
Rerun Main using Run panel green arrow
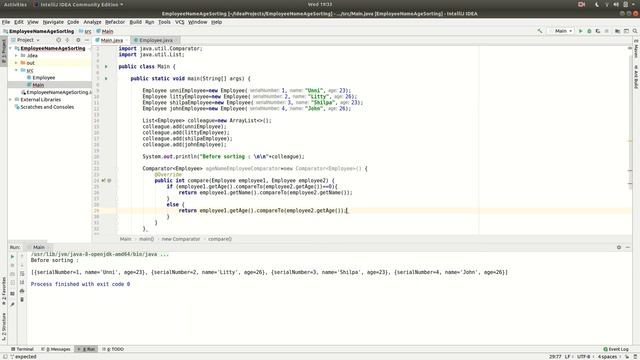[x=12, y=257]
